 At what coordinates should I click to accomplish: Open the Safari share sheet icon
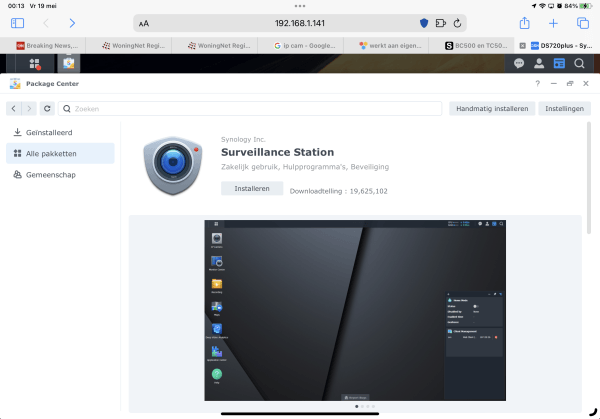[524, 23]
